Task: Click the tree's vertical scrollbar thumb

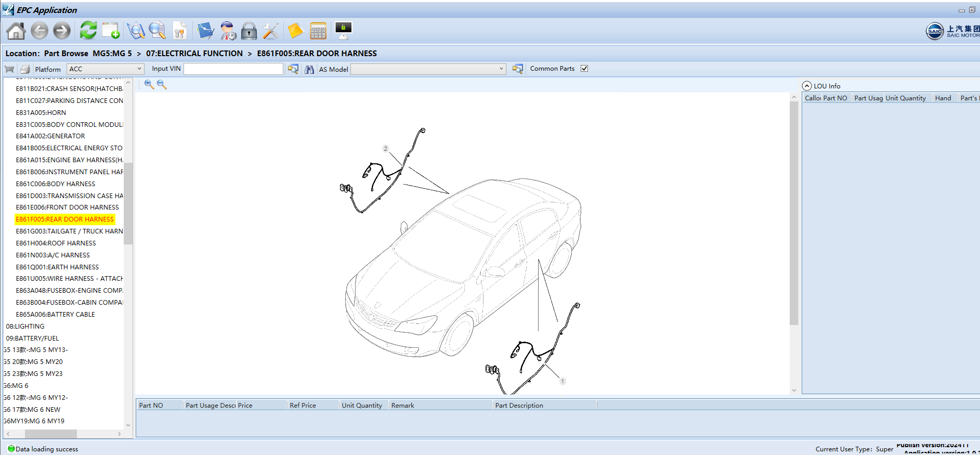Action: click(x=128, y=203)
